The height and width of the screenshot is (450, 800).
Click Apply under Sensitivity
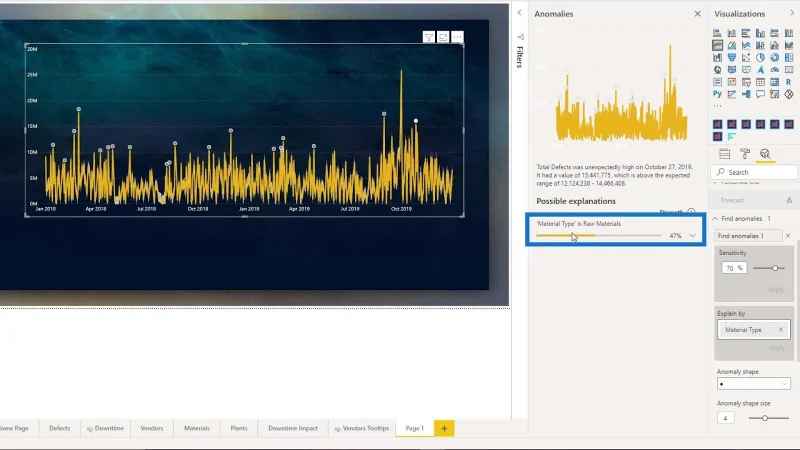click(x=776, y=289)
